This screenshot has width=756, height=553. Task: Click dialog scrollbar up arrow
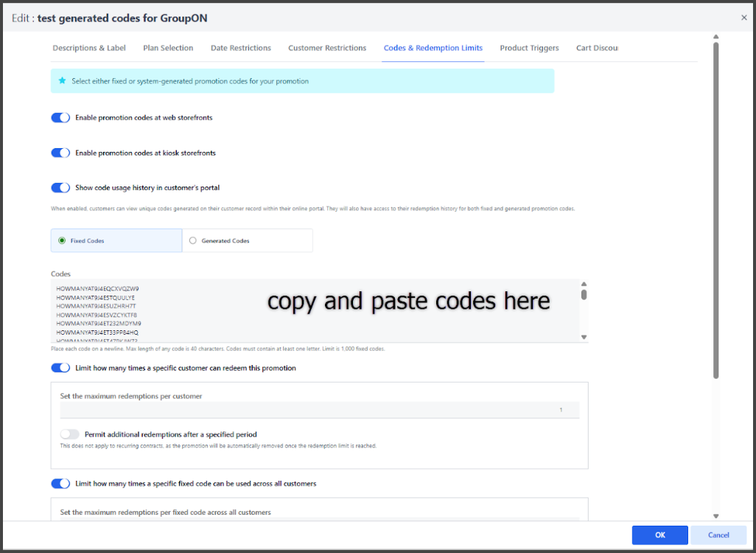pos(715,37)
